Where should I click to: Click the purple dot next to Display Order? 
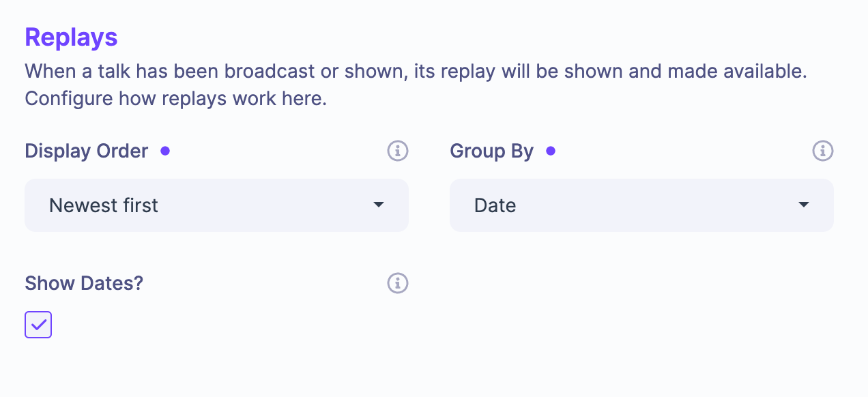click(164, 151)
